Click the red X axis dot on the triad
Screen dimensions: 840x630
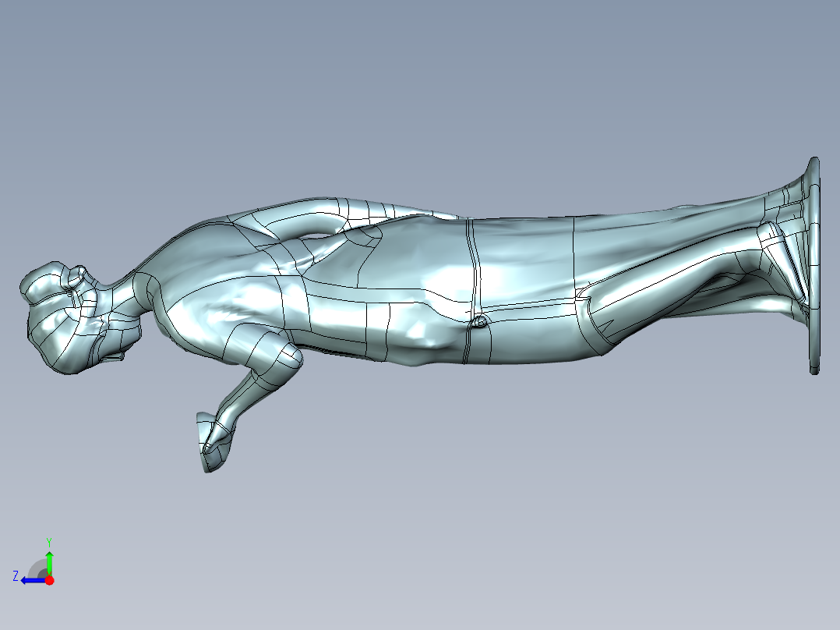tap(49, 580)
